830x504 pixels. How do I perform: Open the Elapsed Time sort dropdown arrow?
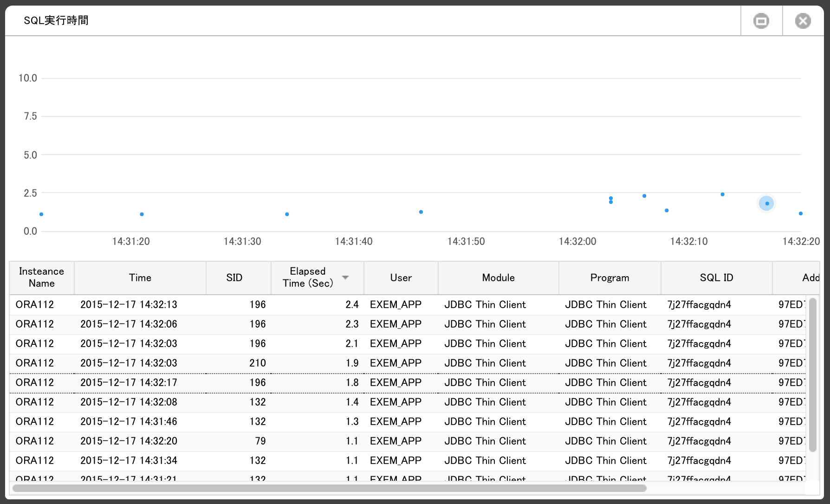pos(345,278)
